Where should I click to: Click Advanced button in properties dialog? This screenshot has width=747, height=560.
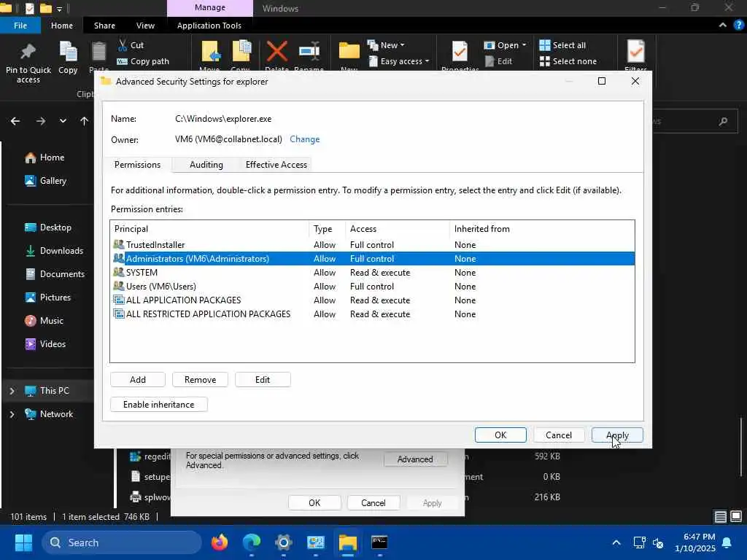tap(415, 459)
